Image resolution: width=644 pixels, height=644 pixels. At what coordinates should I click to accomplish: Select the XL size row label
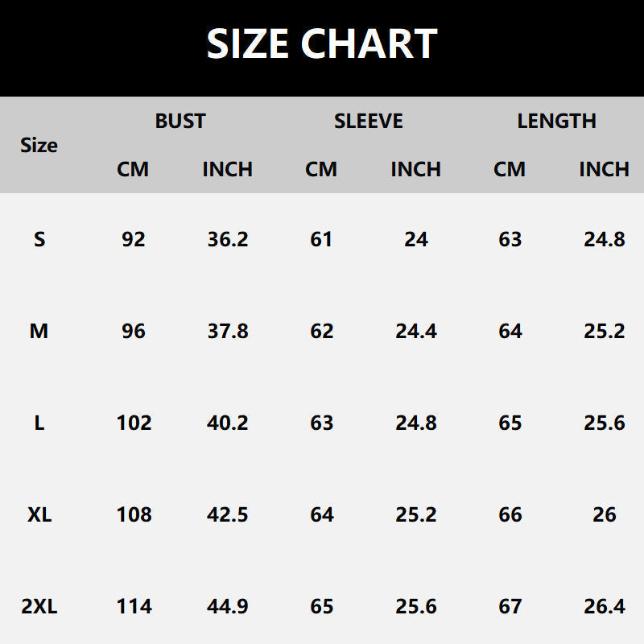pos(39,514)
